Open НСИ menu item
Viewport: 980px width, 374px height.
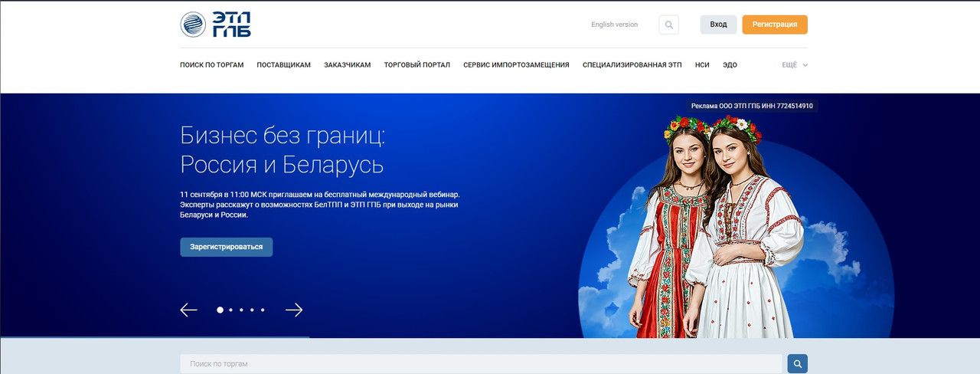(x=702, y=65)
